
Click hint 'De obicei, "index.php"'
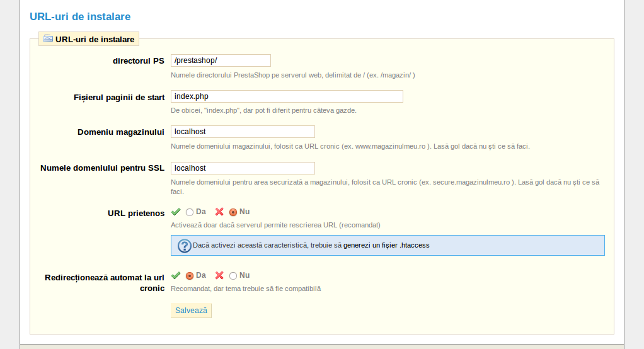tap(263, 110)
